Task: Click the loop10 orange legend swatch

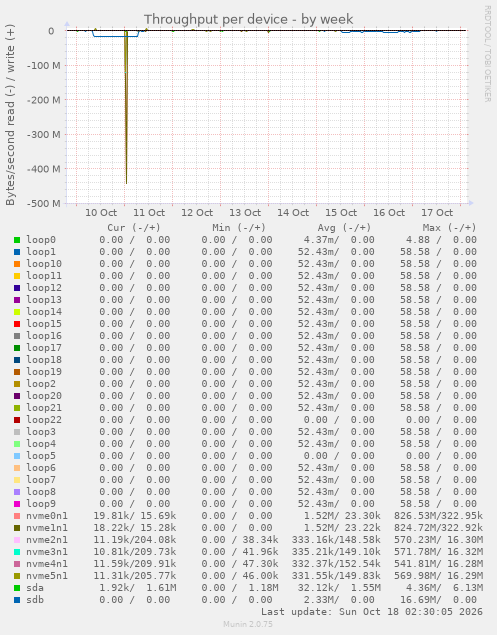Action: (x=17, y=264)
